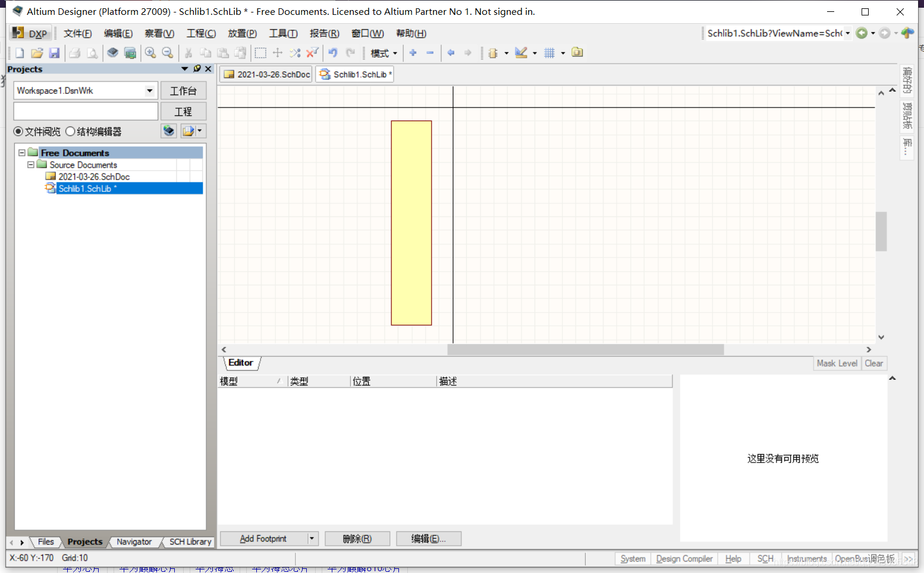Viewport: 924px width, 573px height.
Task: Open Add Footprint dropdown arrow
Action: tap(312, 539)
